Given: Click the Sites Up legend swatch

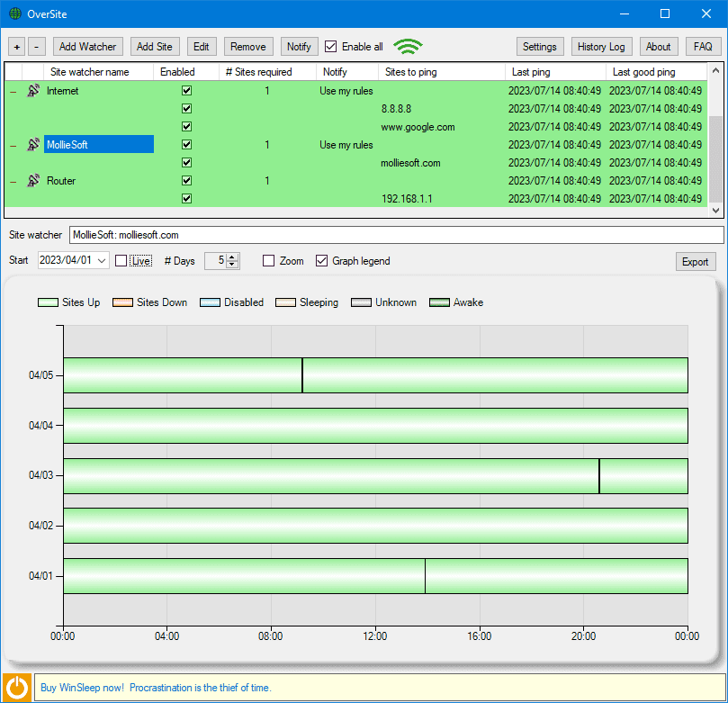Looking at the screenshot, I should pyautogui.click(x=48, y=302).
